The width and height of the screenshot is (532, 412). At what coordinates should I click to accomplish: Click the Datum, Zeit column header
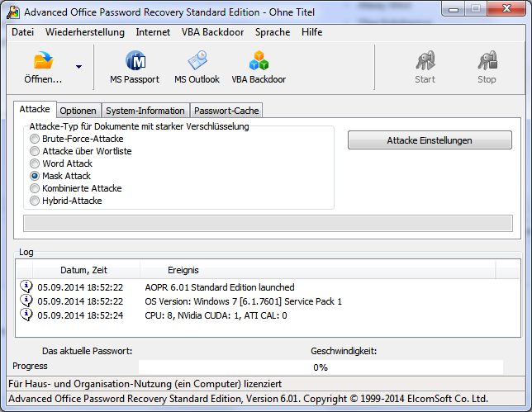83,270
